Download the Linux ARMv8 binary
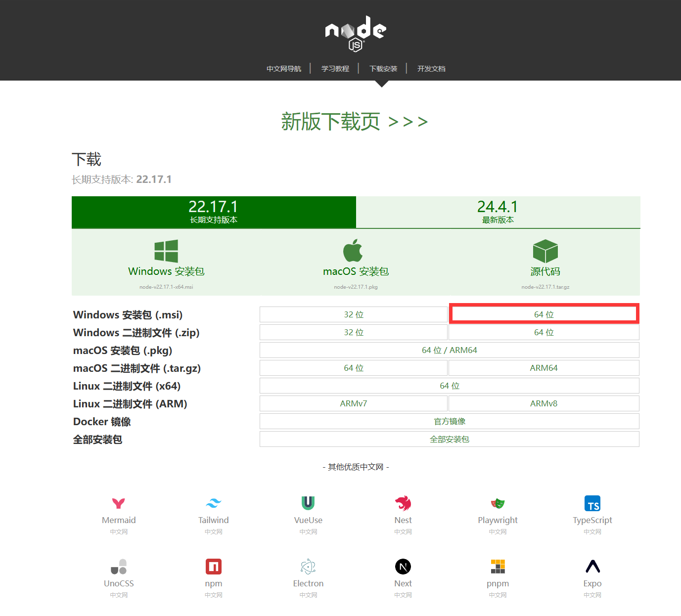Screen dimensions: 681x616 click(x=544, y=403)
